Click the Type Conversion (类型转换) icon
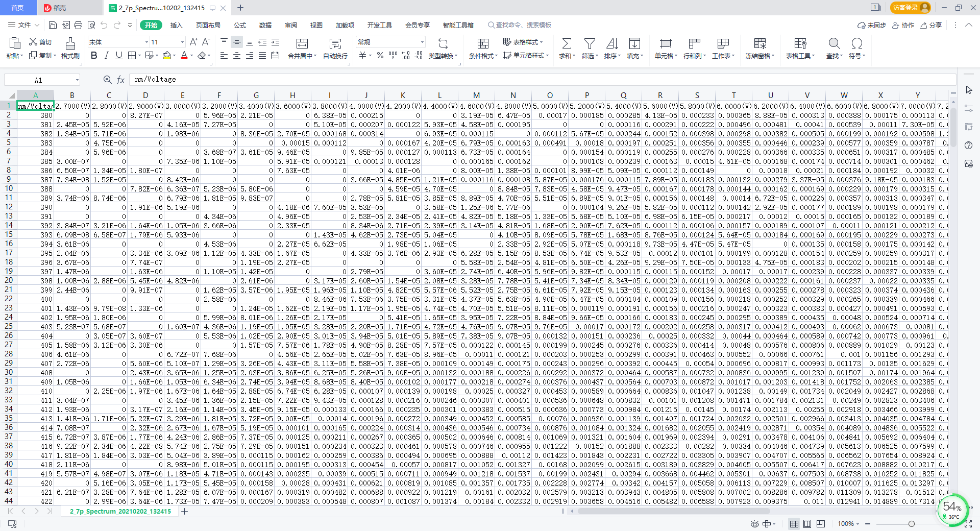 coord(443,43)
